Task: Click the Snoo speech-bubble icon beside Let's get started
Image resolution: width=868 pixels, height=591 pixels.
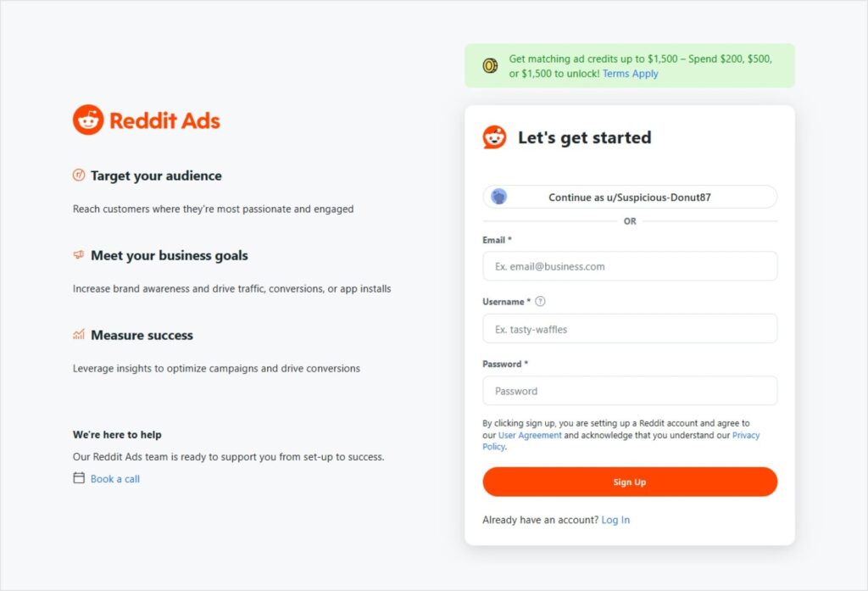Action: pos(494,137)
